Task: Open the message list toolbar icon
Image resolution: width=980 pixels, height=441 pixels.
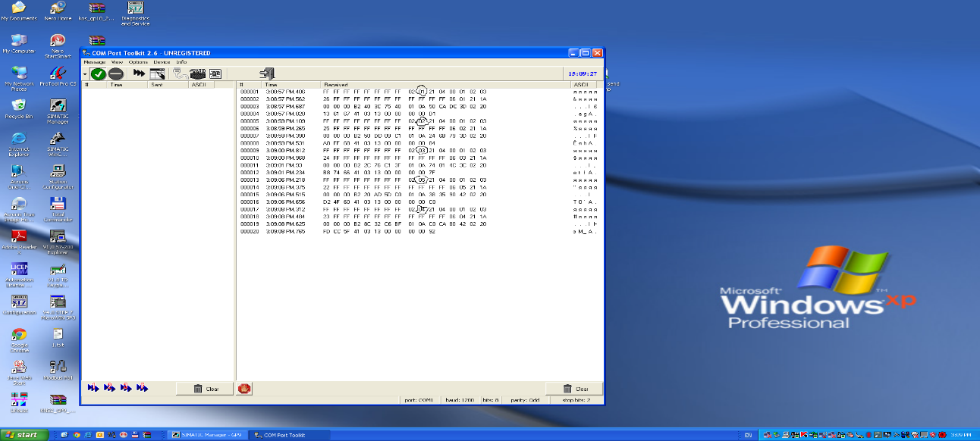Action: [158, 73]
